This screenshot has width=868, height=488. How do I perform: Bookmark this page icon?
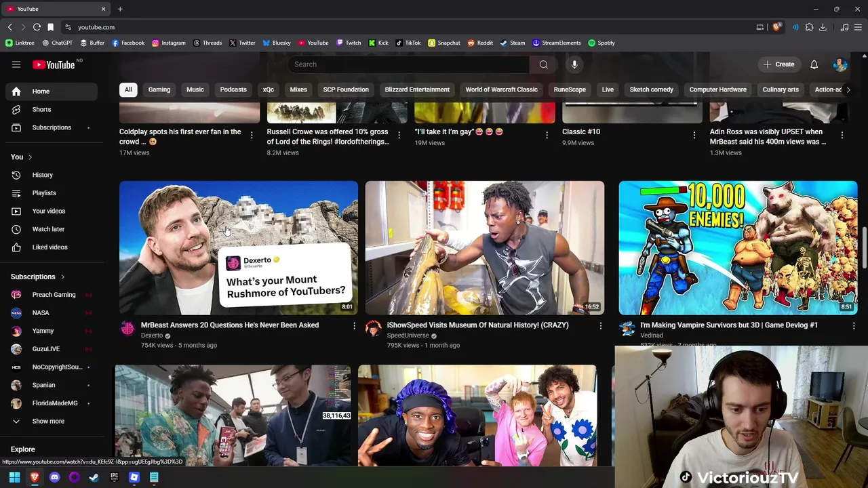(50, 27)
